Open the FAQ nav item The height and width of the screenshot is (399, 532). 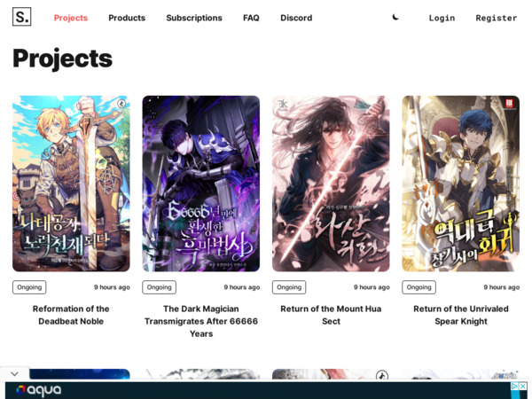(251, 18)
